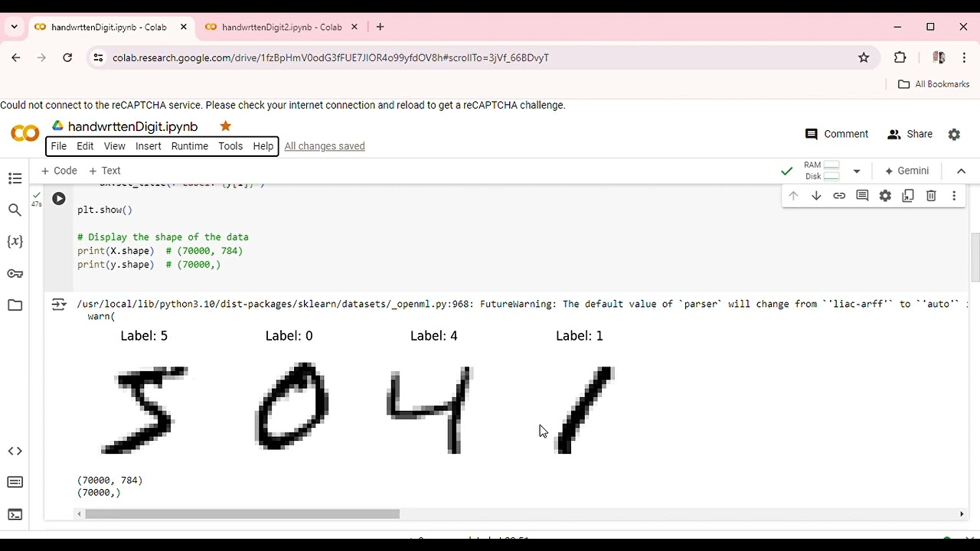Click the address bar URL

coord(331,57)
